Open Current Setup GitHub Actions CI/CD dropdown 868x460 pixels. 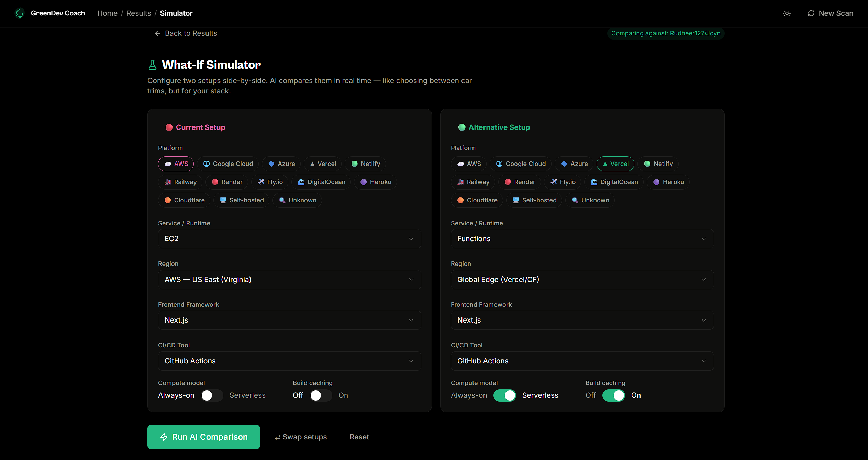tap(289, 361)
